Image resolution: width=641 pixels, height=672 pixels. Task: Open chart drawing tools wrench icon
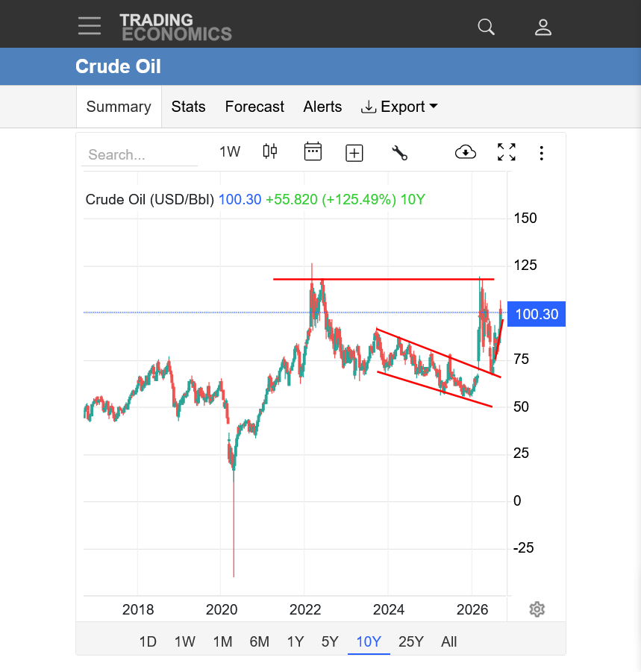[x=400, y=153]
